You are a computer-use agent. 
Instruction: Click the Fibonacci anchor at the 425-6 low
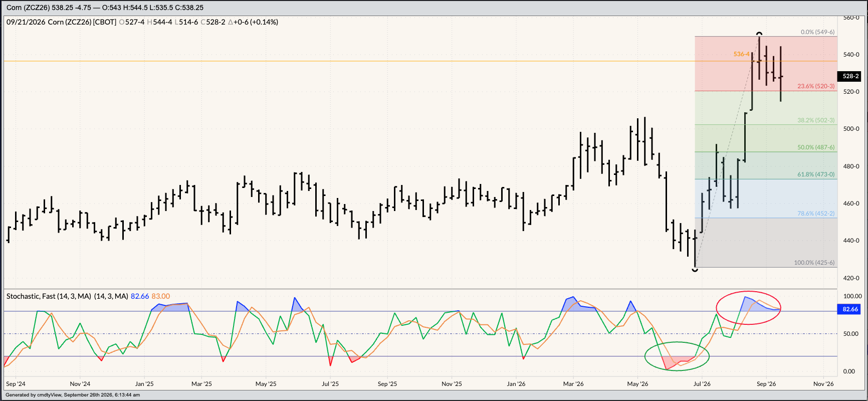point(695,270)
